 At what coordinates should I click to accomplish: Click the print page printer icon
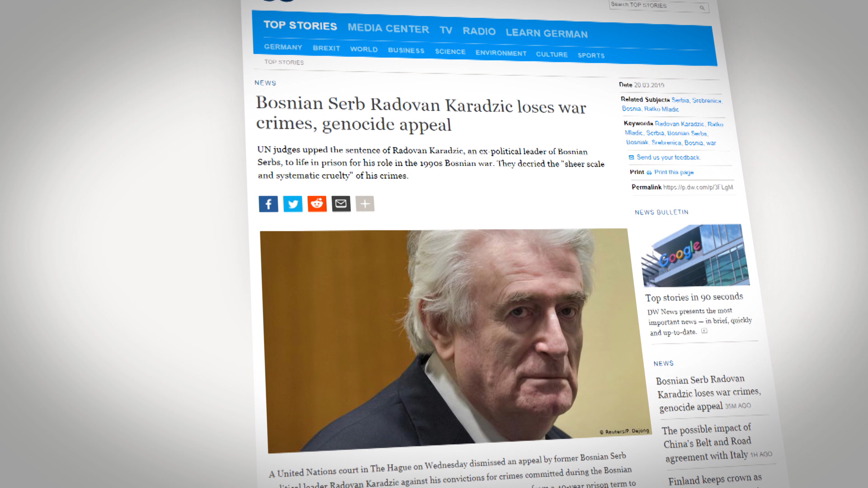(649, 173)
